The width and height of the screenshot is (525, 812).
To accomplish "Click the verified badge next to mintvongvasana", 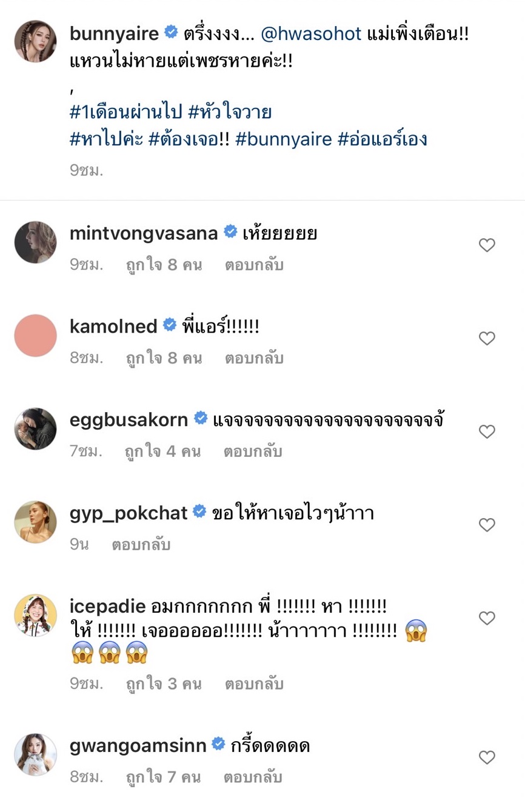I will point(230,231).
